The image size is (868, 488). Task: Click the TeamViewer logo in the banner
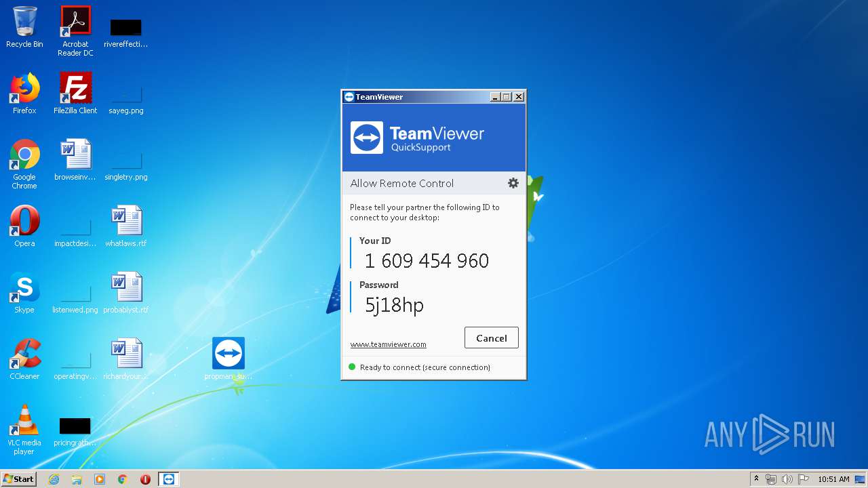pos(367,138)
